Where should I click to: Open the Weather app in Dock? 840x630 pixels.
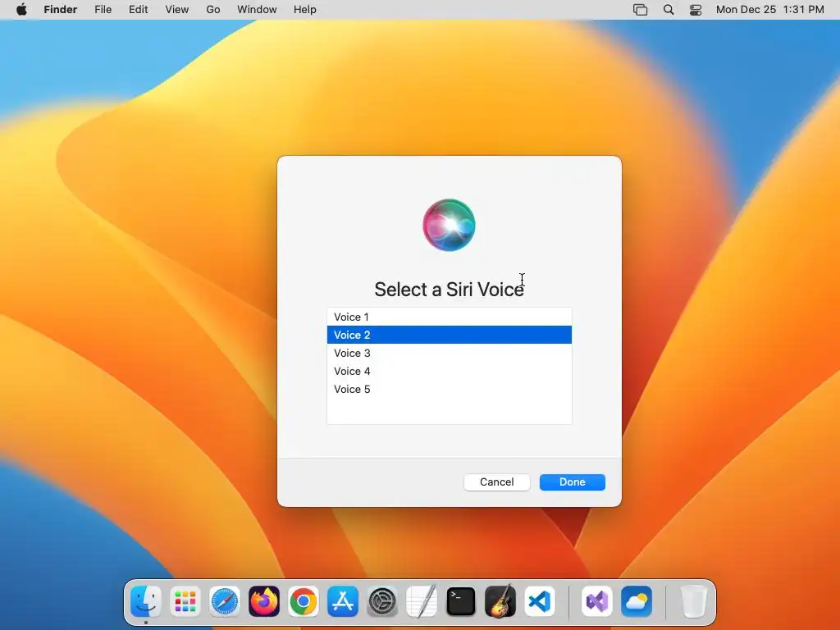(637, 601)
